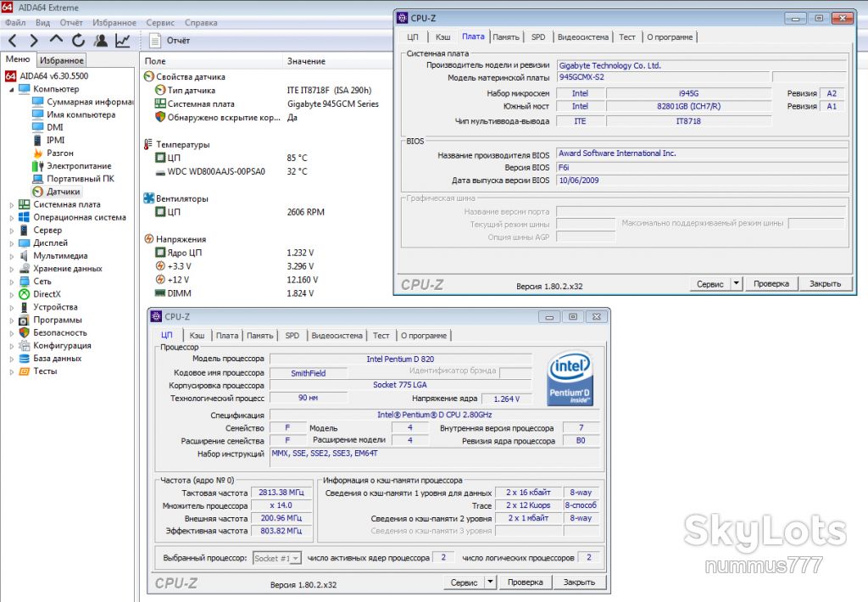Open the user profile toolbar icon
The height and width of the screenshot is (602, 868).
pos(100,41)
